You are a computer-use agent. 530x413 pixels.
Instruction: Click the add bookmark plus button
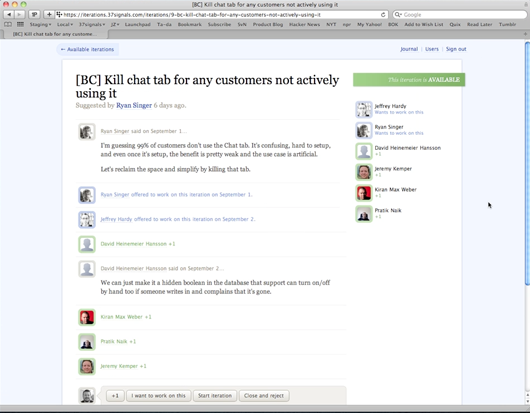49,15
